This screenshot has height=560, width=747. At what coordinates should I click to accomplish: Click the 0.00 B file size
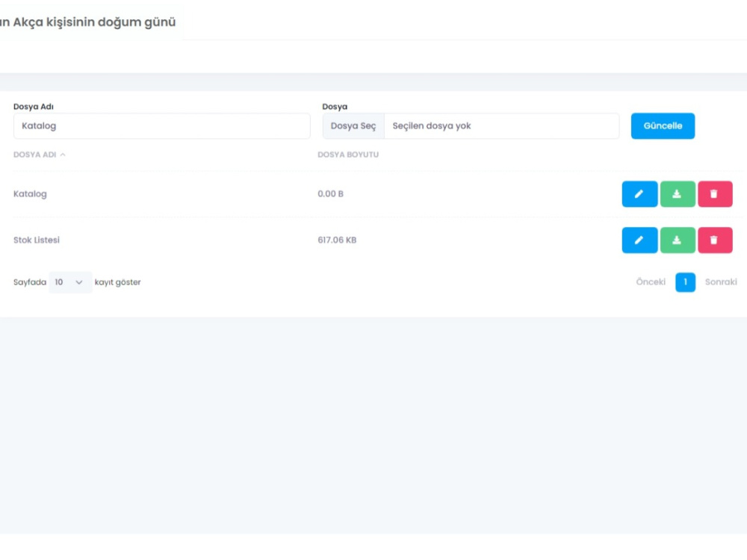coord(330,194)
